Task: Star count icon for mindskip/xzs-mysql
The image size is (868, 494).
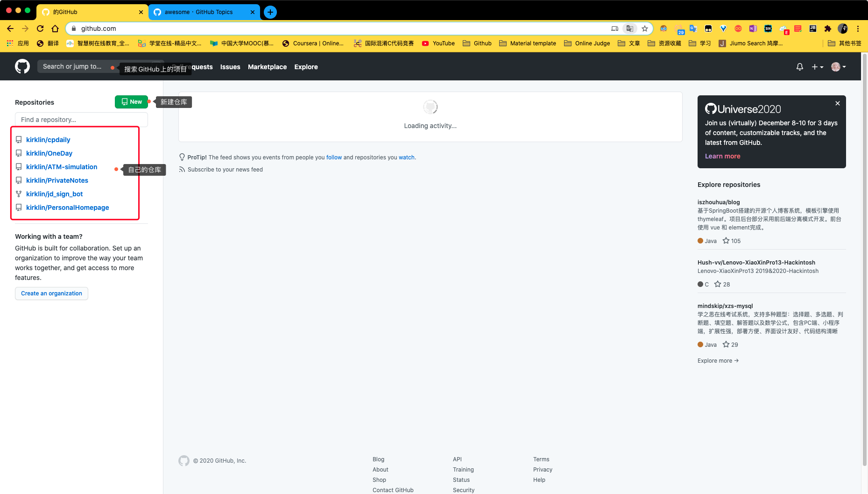Action: pos(726,344)
